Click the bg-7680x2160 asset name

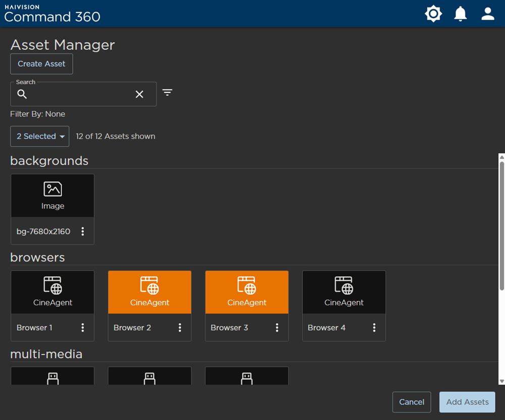tap(43, 231)
